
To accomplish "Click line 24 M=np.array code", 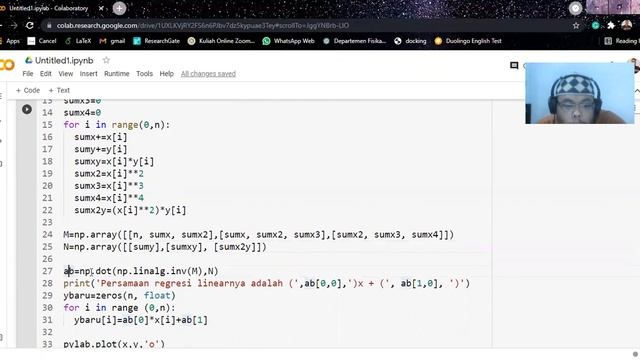I will click(x=258, y=235).
